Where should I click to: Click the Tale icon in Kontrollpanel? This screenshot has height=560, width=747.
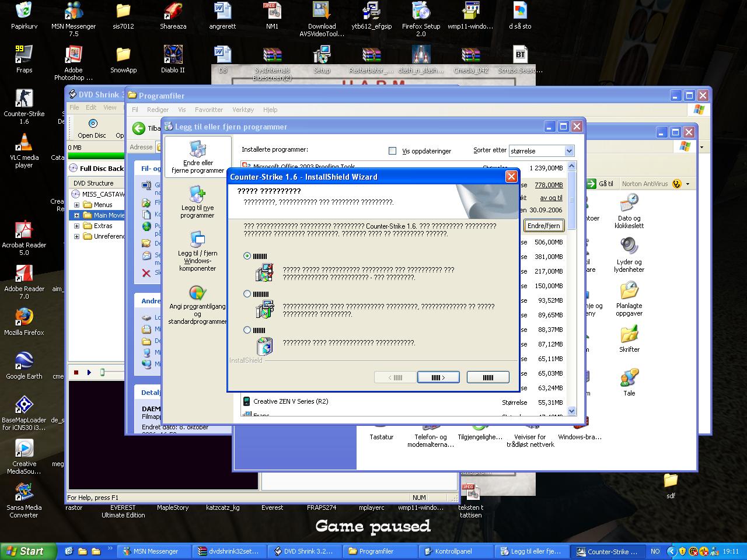pos(629,382)
